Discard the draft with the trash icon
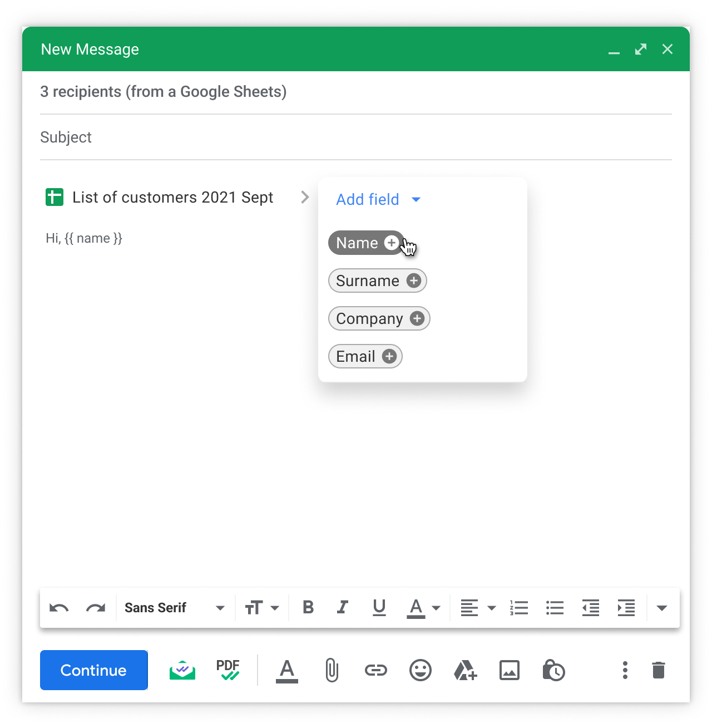Viewport: 712px width, 728px height. 659,670
